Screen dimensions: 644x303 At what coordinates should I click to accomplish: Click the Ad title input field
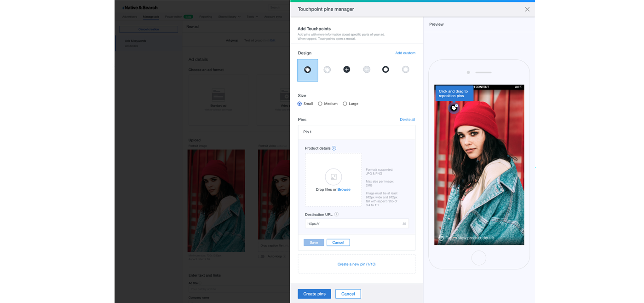point(239,289)
